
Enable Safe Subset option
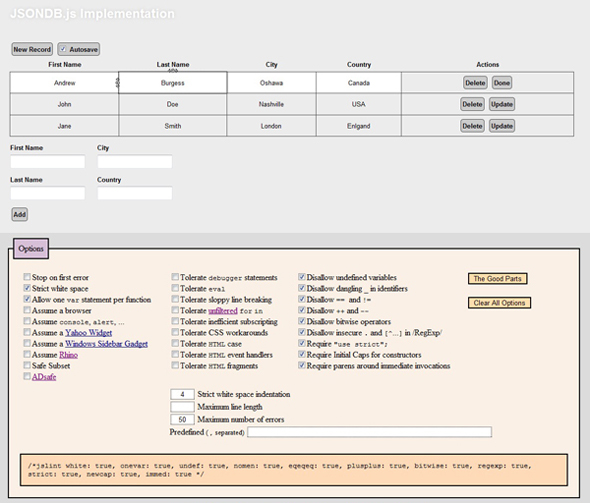point(27,365)
